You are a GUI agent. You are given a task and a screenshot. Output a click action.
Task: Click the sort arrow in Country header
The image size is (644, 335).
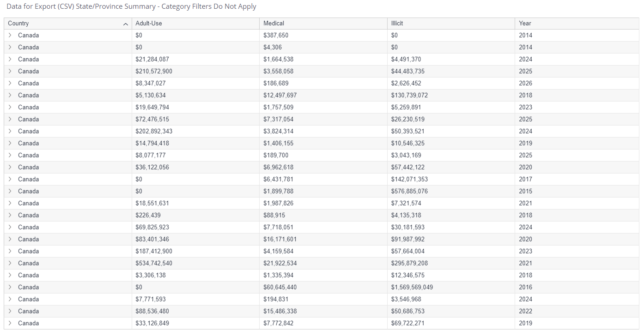pos(125,24)
